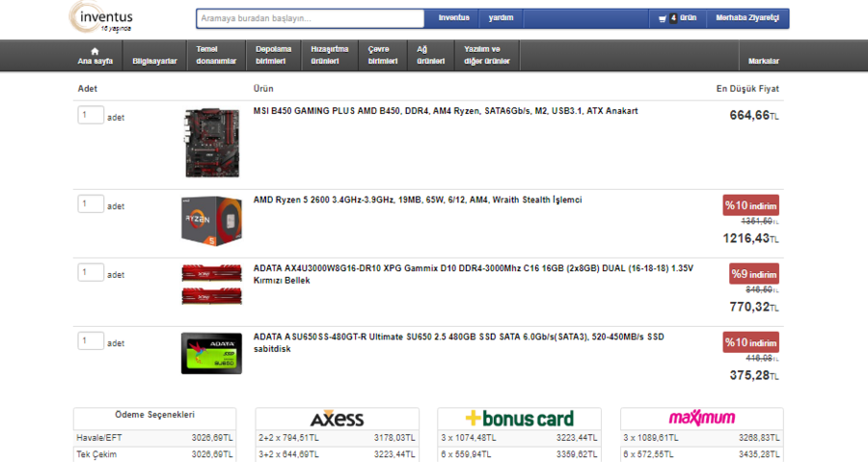Click the Axess card logo
Viewport: 868px width, 462px height.
coord(338,419)
